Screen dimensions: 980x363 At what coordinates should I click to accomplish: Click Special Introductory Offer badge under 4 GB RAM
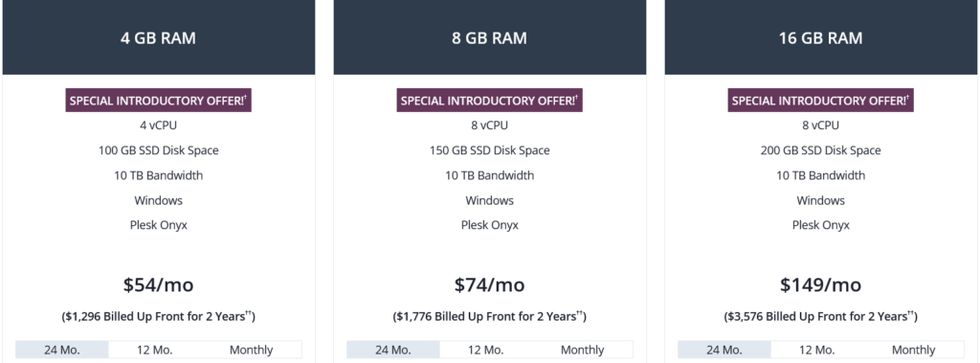pos(159,101)
